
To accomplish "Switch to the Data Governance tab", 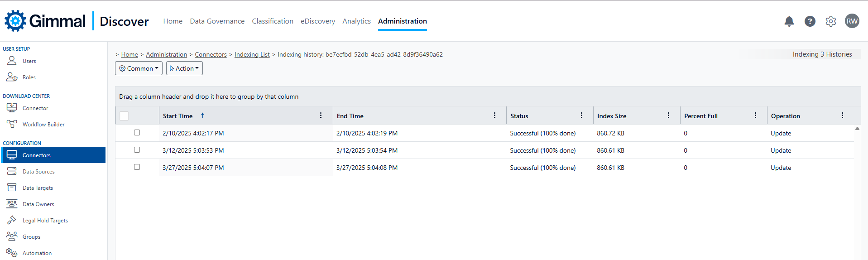I will coord(217,21).
